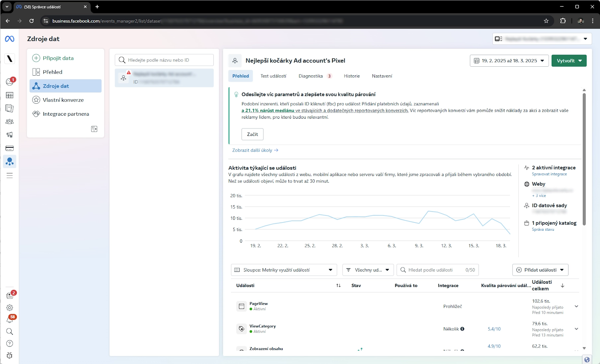The width and height of the screenshot is (600, 364).
Task: Expand the ViewCategory event row
Action: click(x=576, y=329)
